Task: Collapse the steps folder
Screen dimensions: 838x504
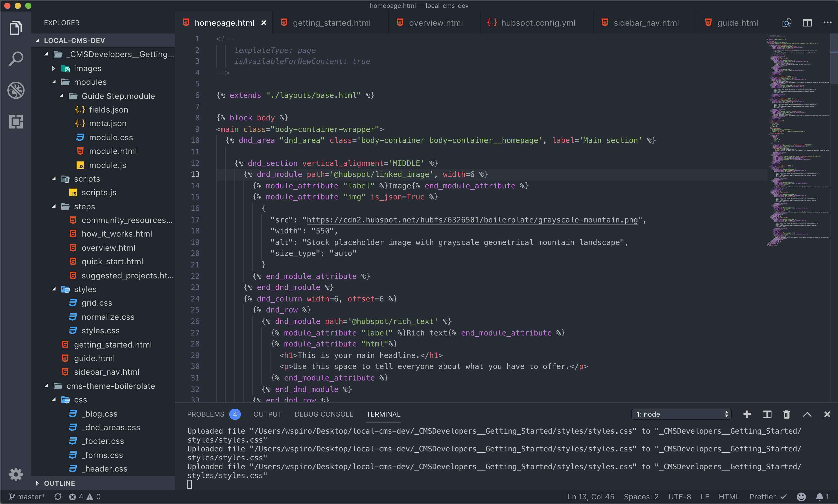Action: pyautogui.click(x=54, y=206)
